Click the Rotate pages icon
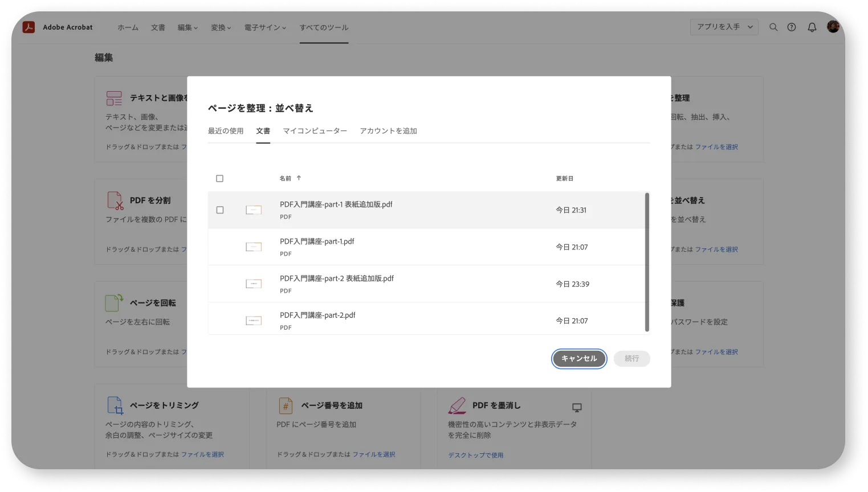This screenshot has width=868, height=492. 114,302
